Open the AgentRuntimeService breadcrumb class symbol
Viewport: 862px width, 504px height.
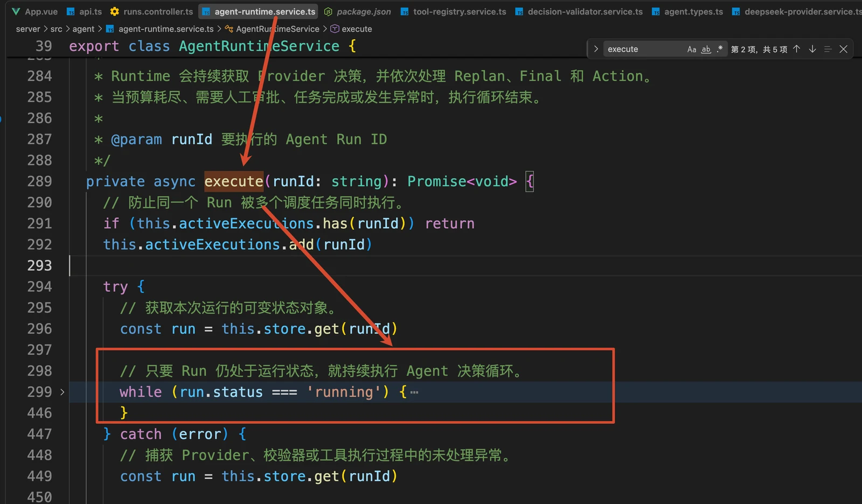click(x=277, y=29)
